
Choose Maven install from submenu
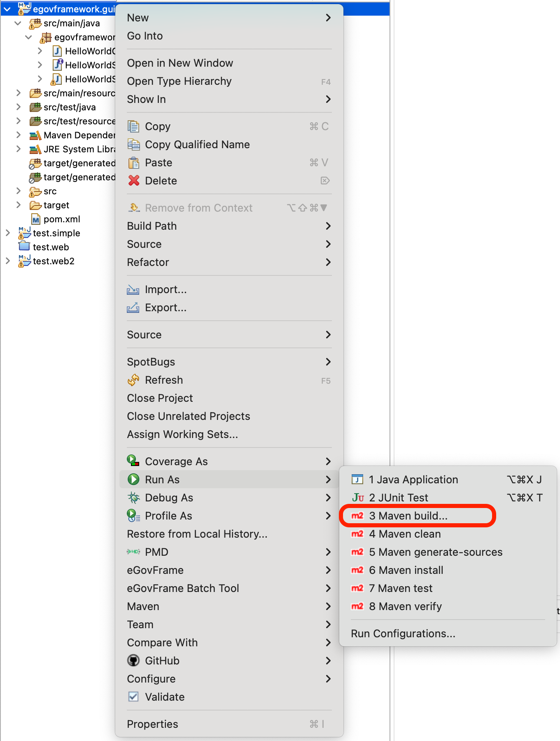pos(406,570)
